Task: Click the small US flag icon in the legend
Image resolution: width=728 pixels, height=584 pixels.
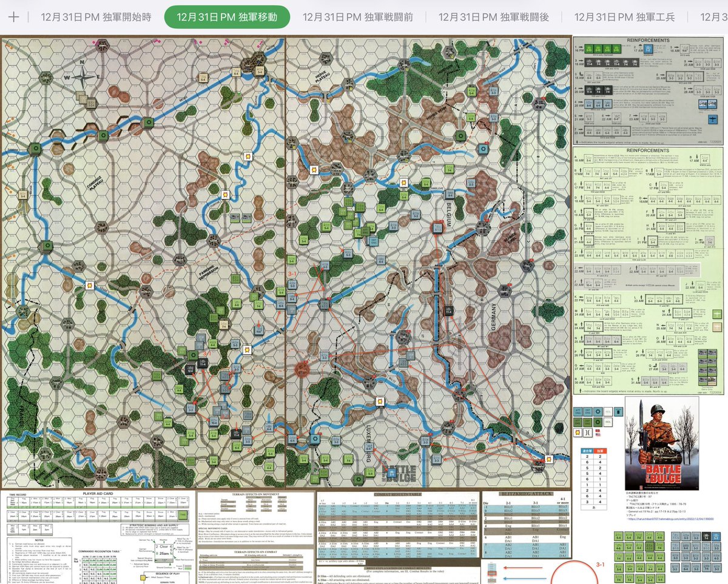Action: 598,435
